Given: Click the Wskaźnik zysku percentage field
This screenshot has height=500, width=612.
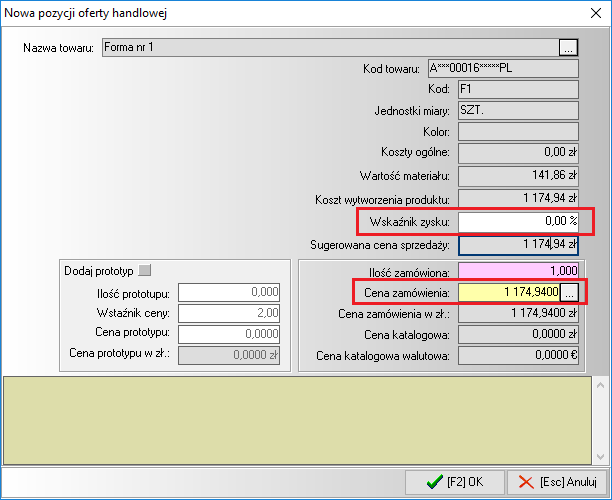Looking at the screenshot, I should tap(518, 221).
